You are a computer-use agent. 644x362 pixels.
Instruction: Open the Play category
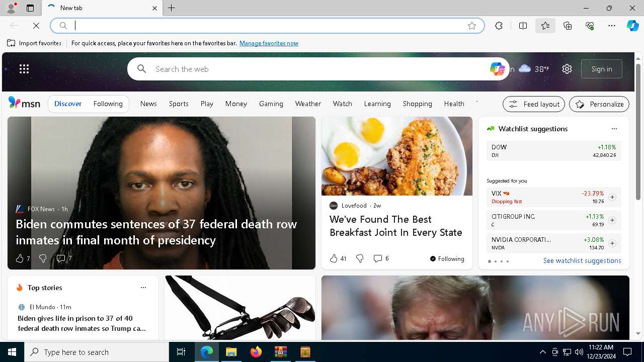pyautogui.click(x=207, y=104)
